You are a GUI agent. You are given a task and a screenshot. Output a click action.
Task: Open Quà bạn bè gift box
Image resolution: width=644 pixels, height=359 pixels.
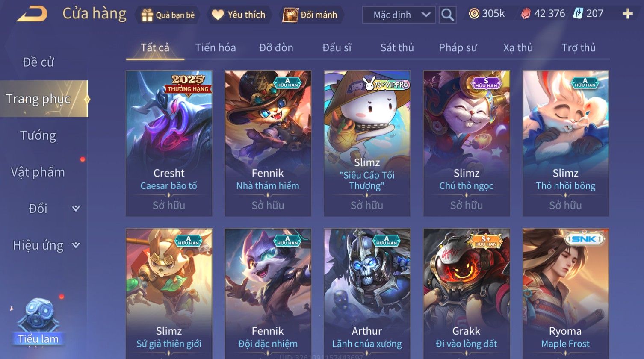point(168,15)
